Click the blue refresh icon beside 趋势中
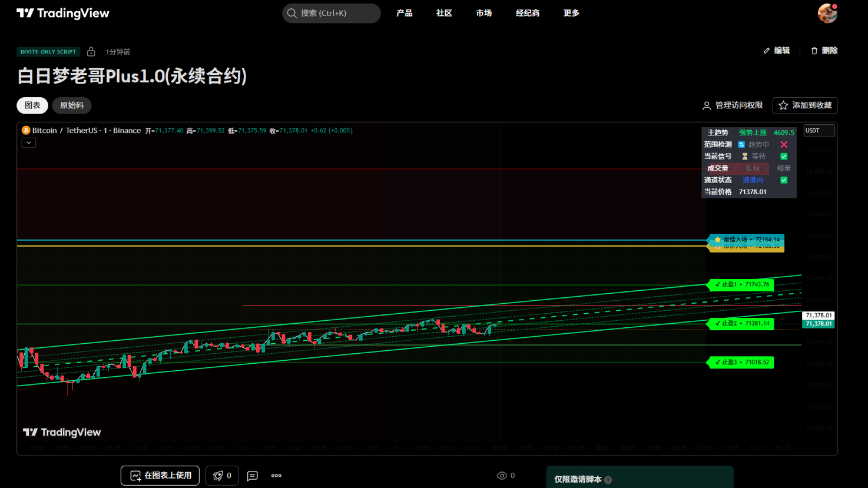 (742, 144)
